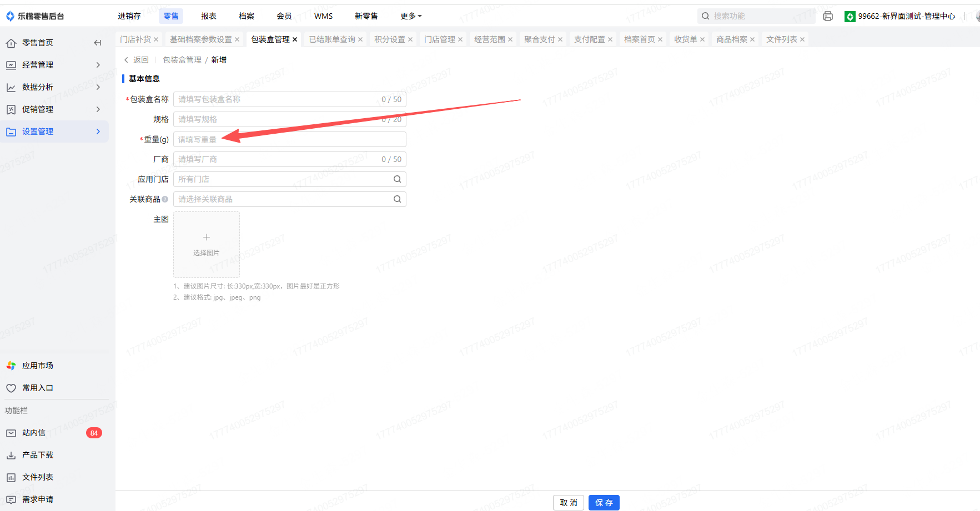Close the 积分设置 tab
The width and height of the screenshot is (980, 511).
410,39
